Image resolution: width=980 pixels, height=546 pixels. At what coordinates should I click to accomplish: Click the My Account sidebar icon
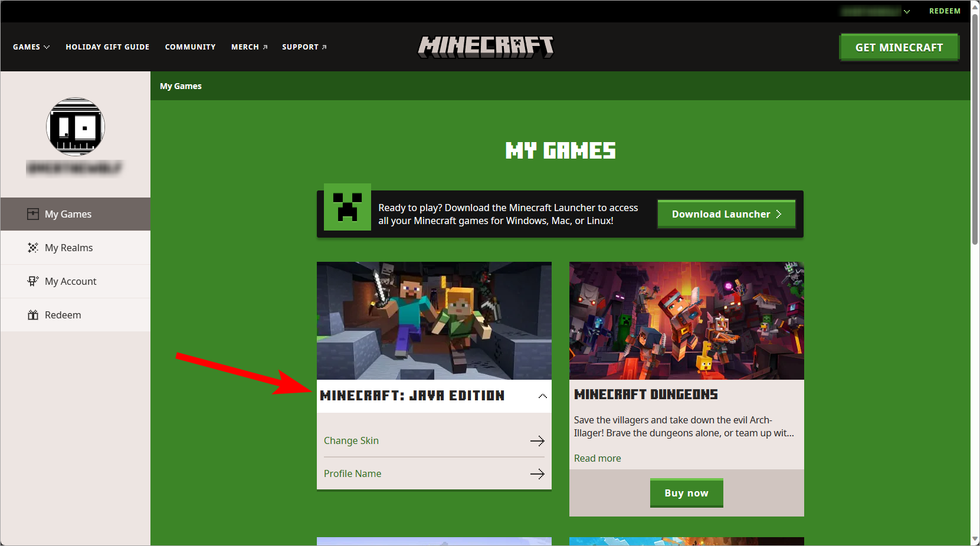(x=33, y=281)
